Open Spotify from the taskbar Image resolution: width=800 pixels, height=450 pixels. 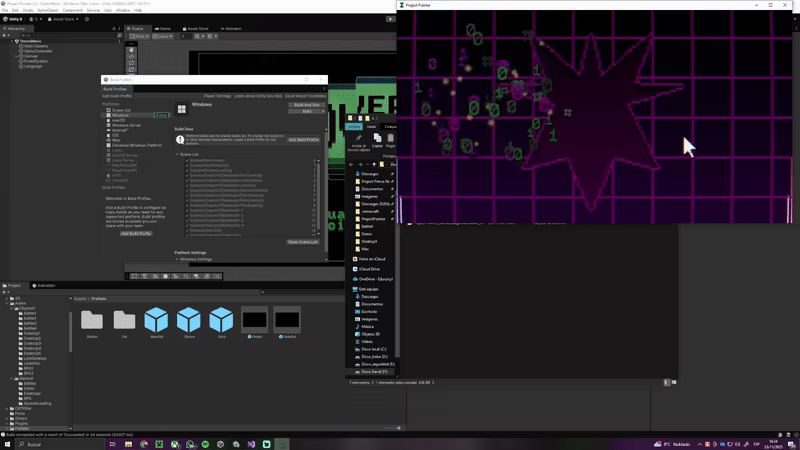click(205, 444)
